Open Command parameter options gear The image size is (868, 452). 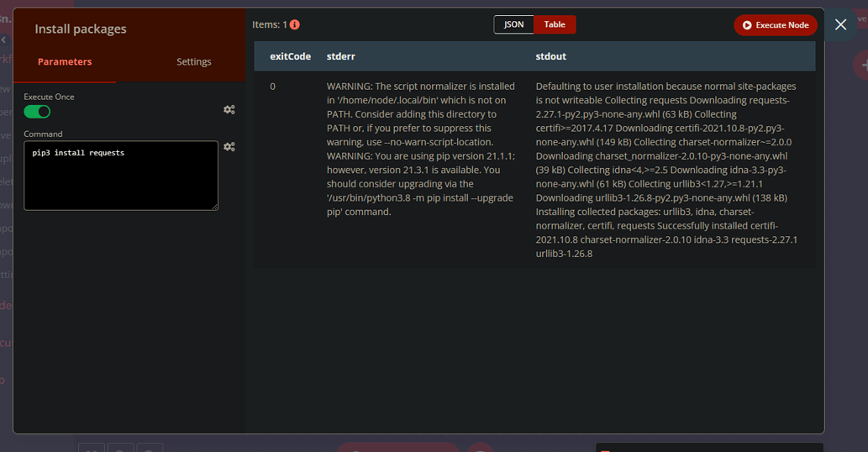click(229, 147)
